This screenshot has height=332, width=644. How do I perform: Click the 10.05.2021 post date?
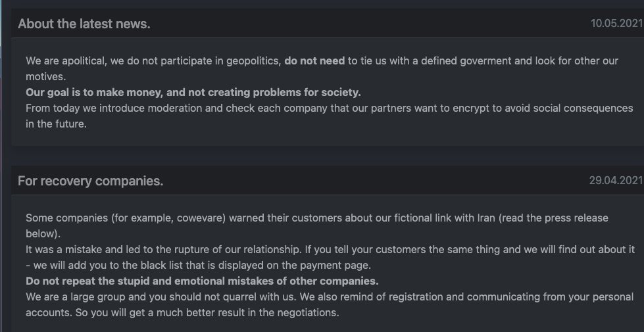tap(616, 24)
